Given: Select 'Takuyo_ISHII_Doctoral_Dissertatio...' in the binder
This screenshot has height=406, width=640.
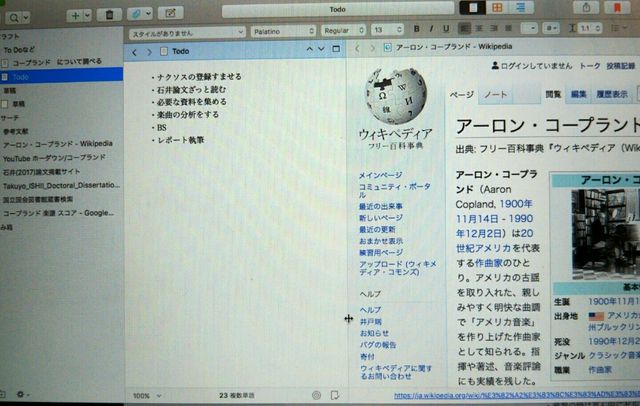Looking at the screenshot, I should click(61, 186).
